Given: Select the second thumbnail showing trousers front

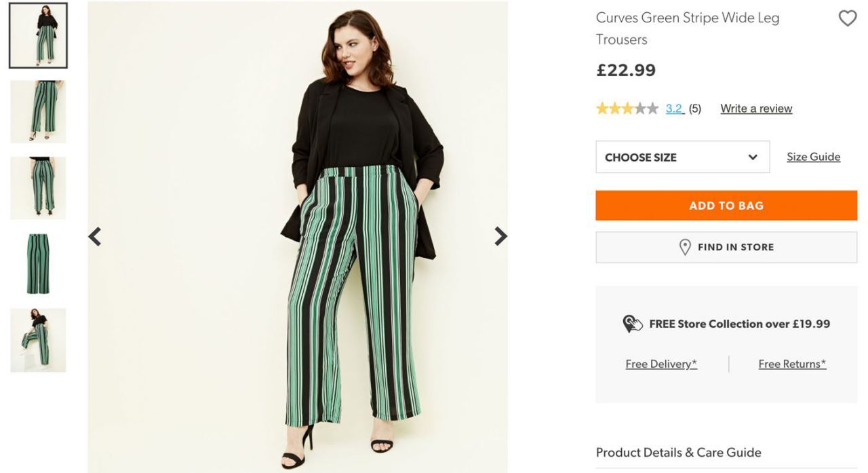Looking at the screenshot, I should click(x=38, y=112).
